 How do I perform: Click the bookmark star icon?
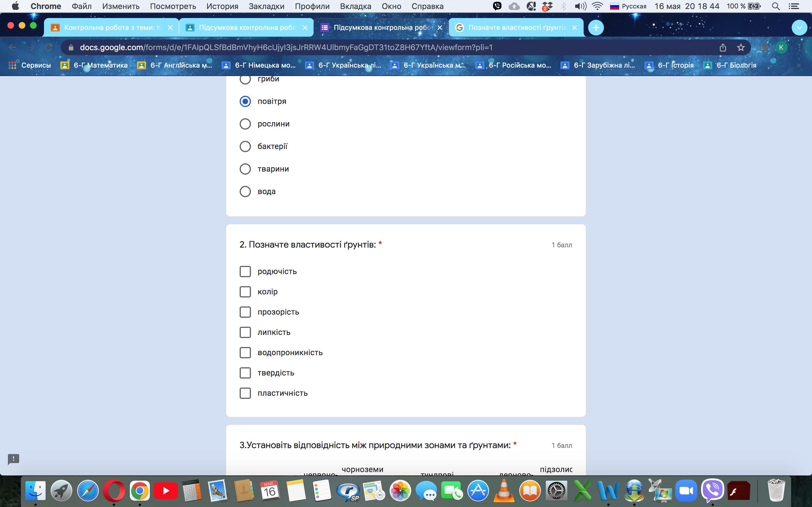[x=741, y=48]
